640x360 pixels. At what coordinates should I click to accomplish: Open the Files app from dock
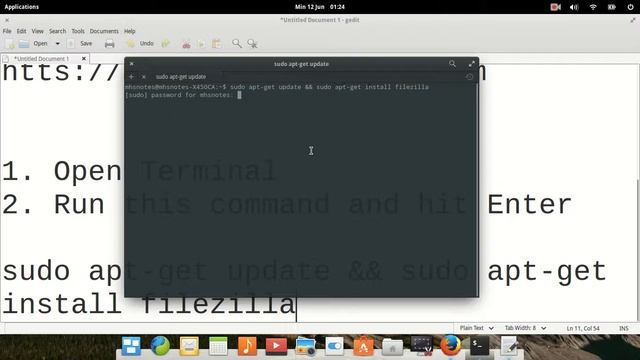(392, 347)
